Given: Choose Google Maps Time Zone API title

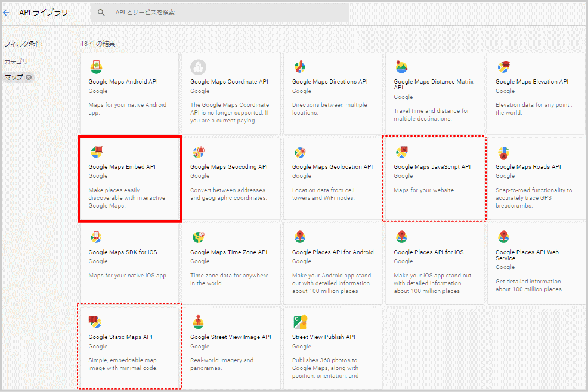Looking at the screenshot, I should 229,252.
